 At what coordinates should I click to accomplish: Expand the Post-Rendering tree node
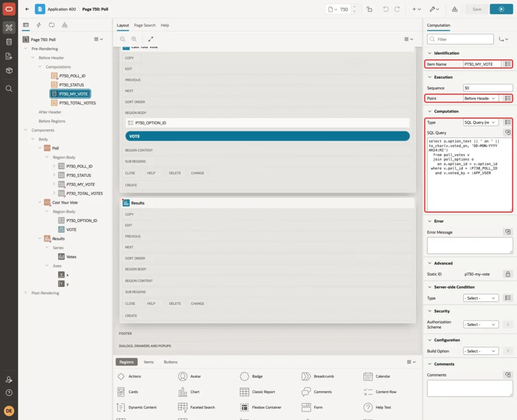26,293
